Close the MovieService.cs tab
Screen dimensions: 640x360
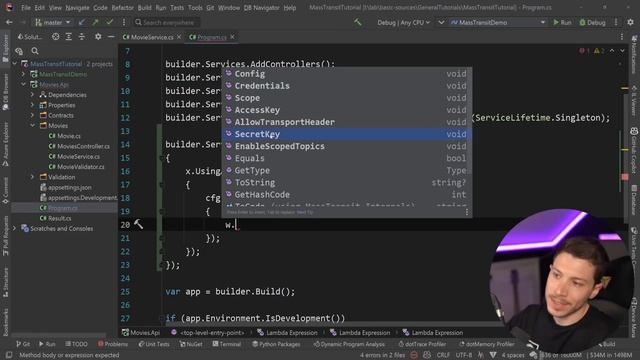pos(179,37)
